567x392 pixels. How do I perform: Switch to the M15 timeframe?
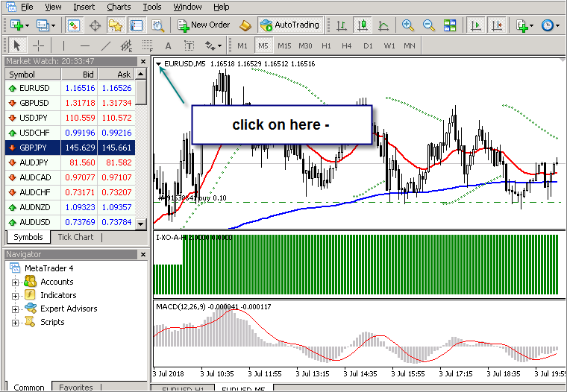click(x=284, y=46)
